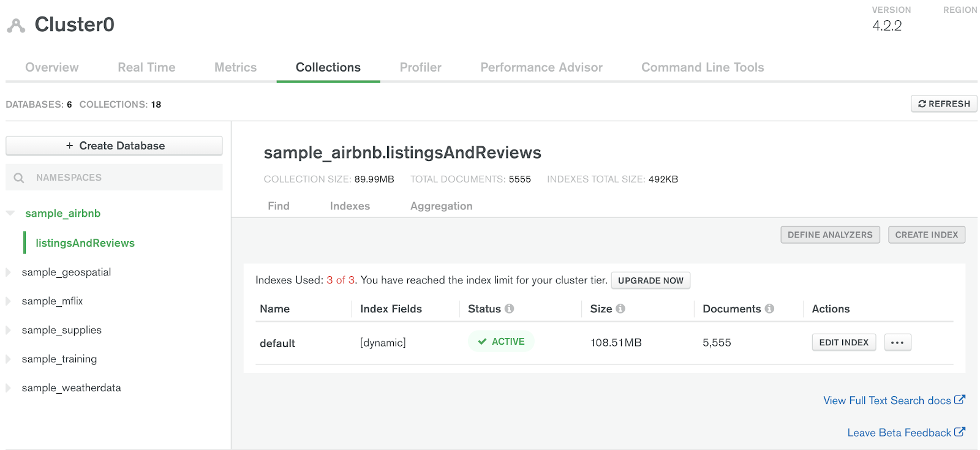Screen dimensions: 980x450
Task: Click Upgrade Now button
Action: click(650, 280)
